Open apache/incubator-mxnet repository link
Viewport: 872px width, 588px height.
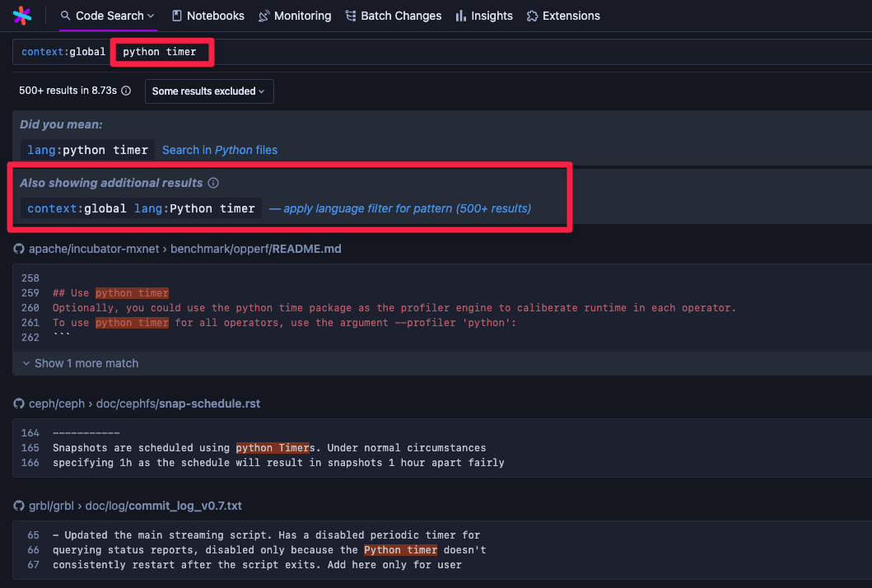[x=94, y=249]
